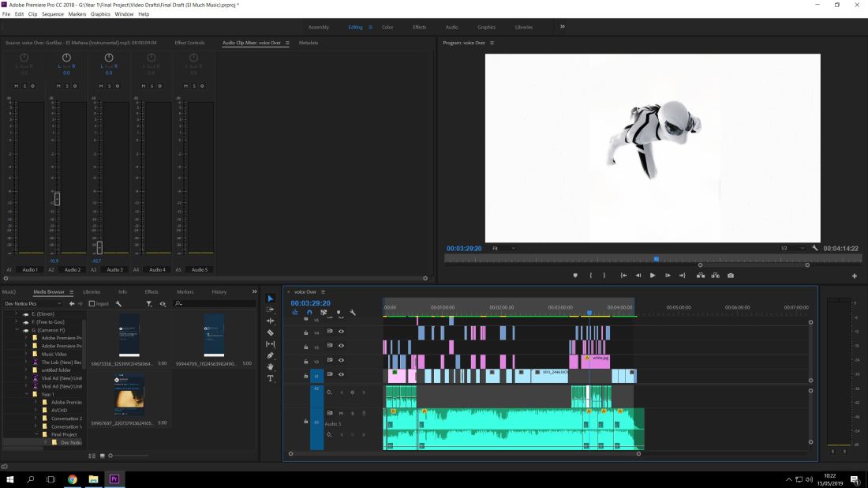The height and width of the screenshot is (488, 868).
Task: Click the Export Frame camera icon
Action: 731,276
